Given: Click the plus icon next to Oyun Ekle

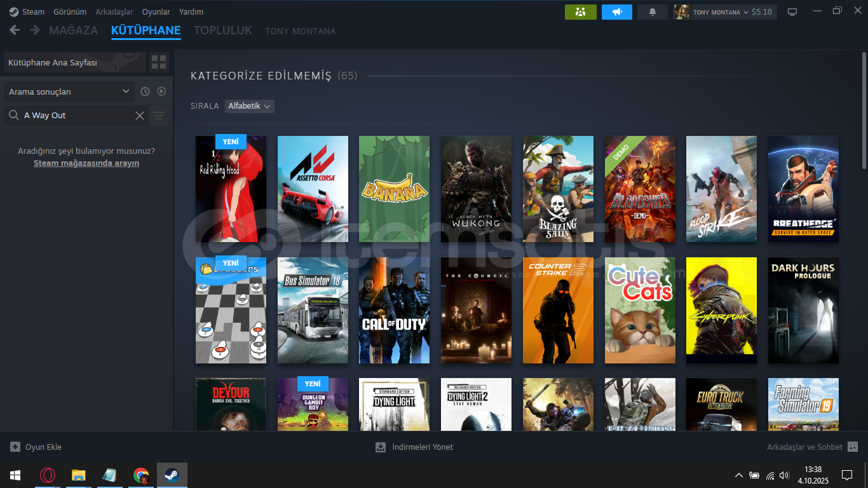Looking at the screenshot, I should pyautogui.click(x=15, y=447).
